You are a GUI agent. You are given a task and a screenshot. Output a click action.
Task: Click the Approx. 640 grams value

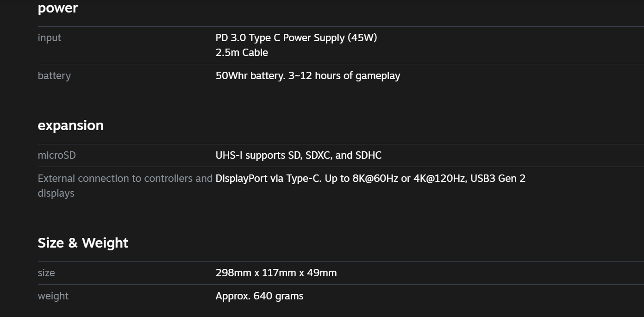coord(259,296)
